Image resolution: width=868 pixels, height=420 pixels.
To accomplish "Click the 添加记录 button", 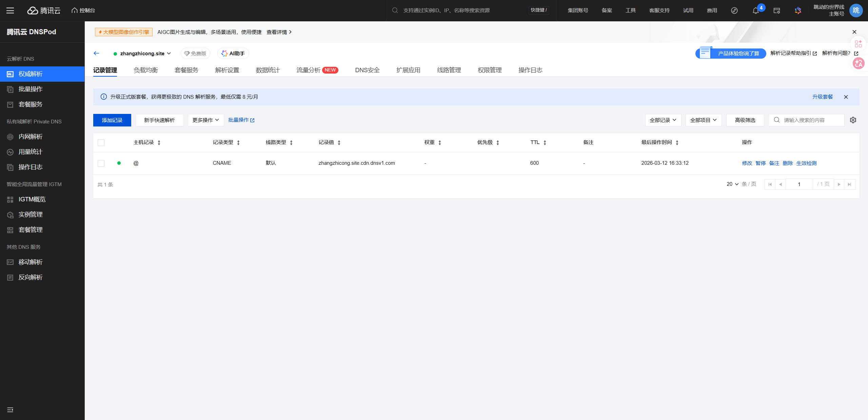I will [112, 120].
